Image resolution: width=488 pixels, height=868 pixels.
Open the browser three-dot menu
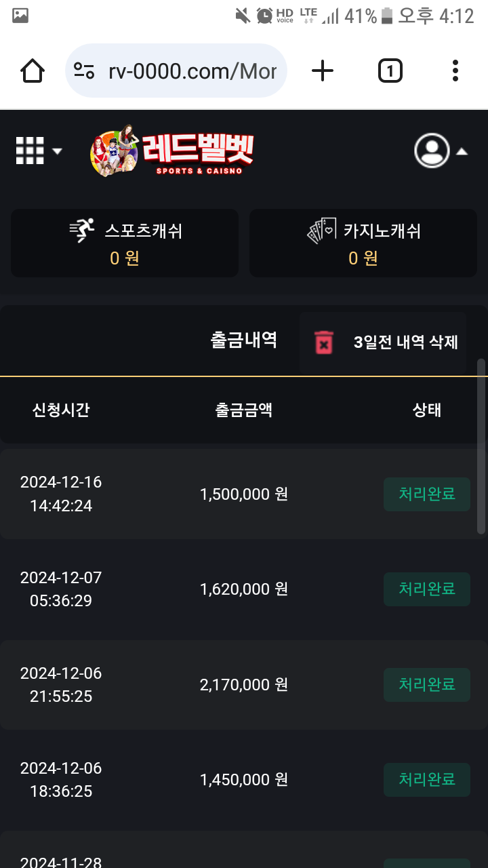(455, 71)
